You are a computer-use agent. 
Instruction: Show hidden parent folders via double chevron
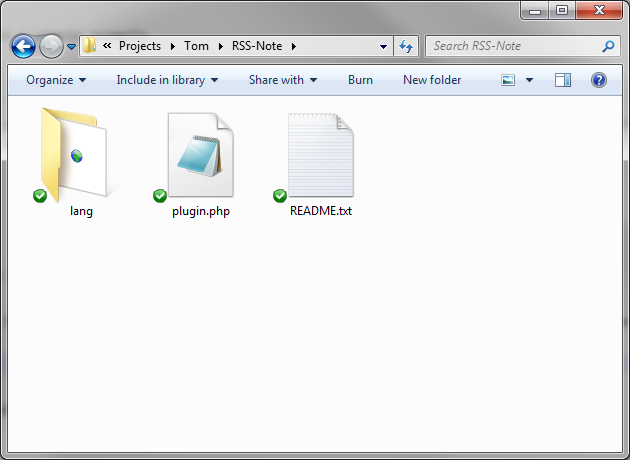pyautogui.click(x=107, y=46)
